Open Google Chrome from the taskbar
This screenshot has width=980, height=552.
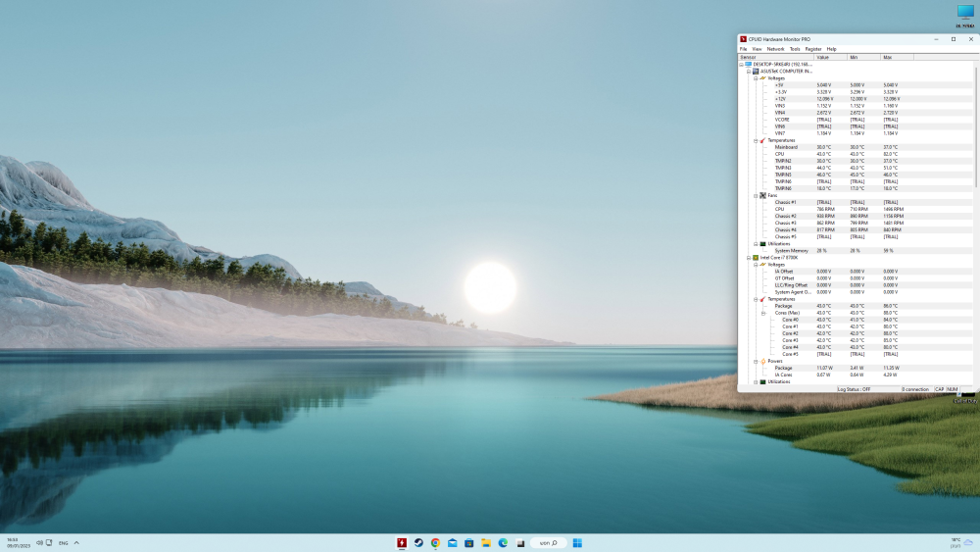point(436,542)
